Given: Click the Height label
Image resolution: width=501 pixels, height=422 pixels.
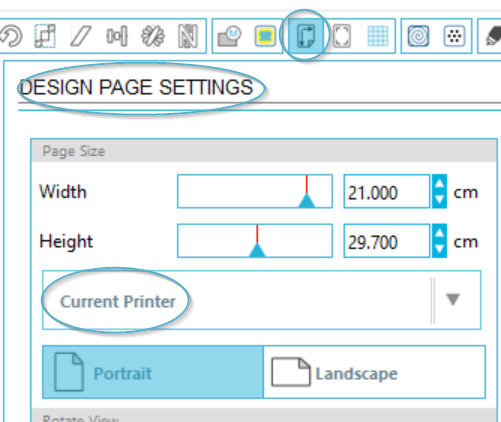Looking at the screenshot, I should (x=66, y=241).
